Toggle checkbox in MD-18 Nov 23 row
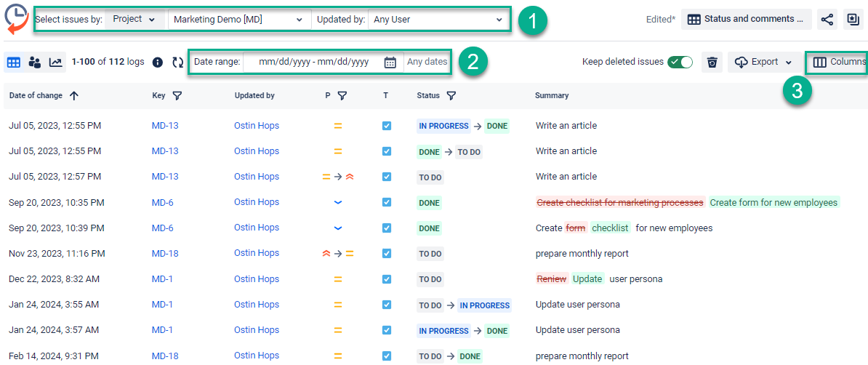Image resolution: width=868 pixels, height=365 pixels. coord(387,254)
